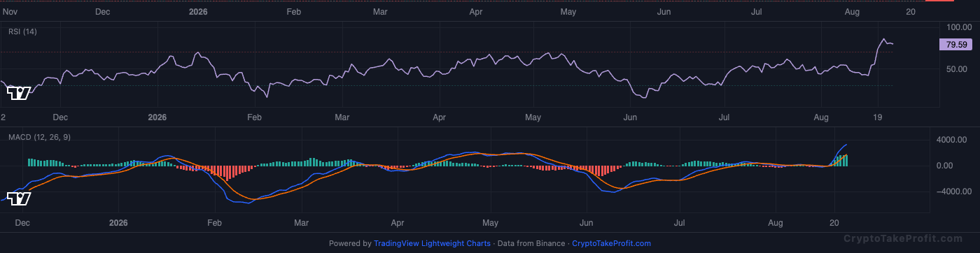980x253 pixels.
Task: Click 'Nov' on the top time axis
Action: pos(10,12)
